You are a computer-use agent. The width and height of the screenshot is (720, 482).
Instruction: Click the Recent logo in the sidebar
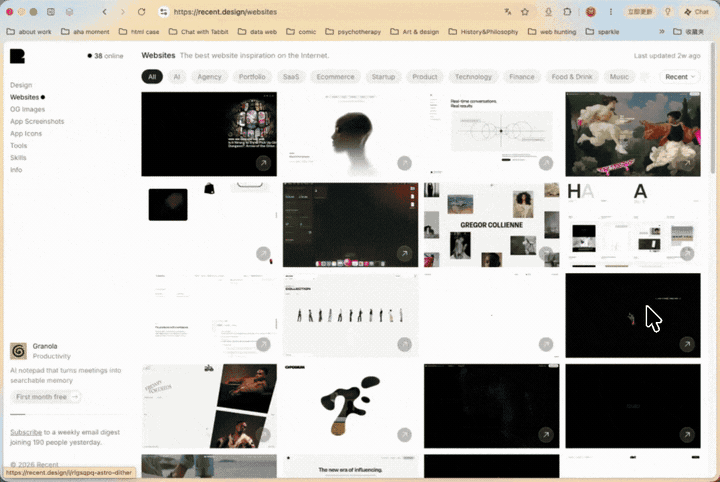pos(17,56)
